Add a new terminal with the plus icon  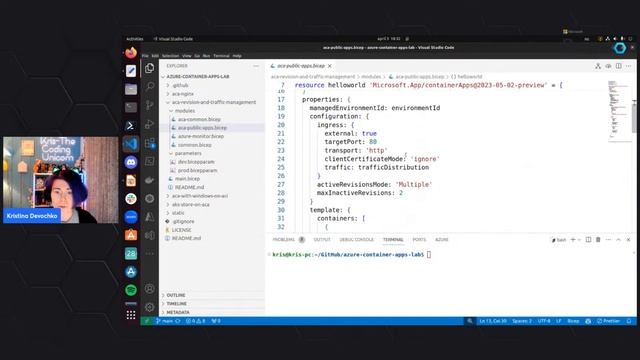[x=573, y=240]
